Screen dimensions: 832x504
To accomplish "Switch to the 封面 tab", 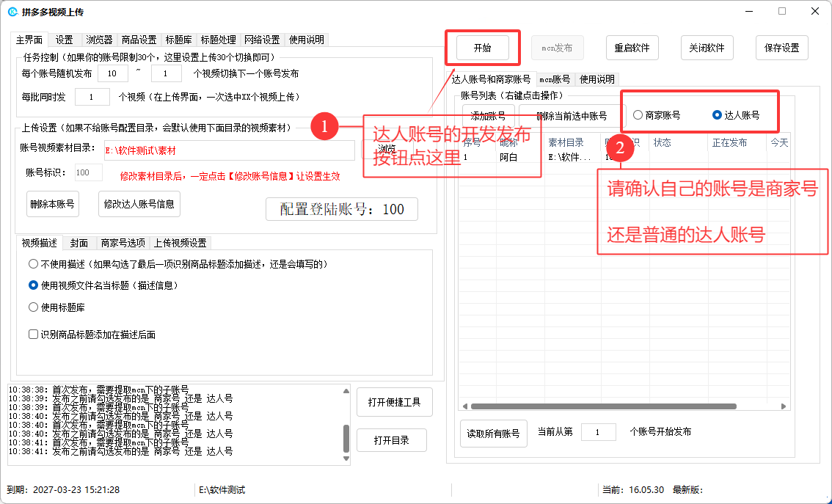I will [79, 243].
